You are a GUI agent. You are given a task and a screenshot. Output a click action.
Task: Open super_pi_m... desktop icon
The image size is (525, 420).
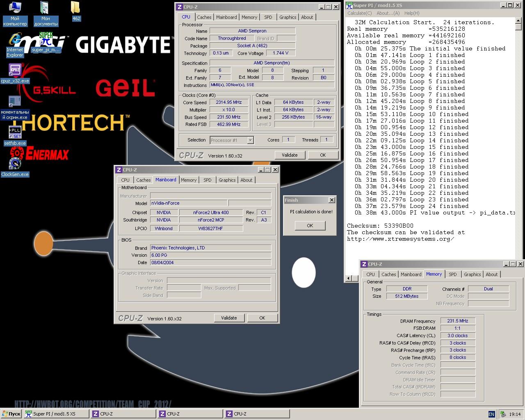pyautogui.click(x=46, y=42)
